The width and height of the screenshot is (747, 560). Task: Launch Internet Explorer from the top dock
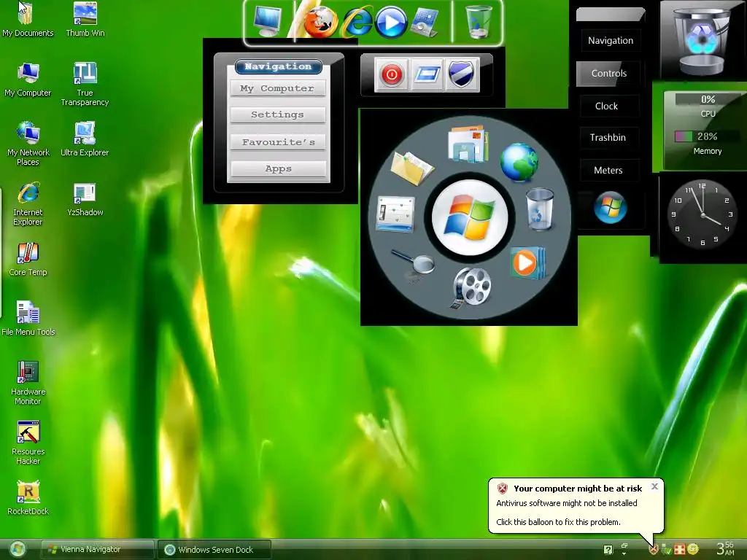pyautogui.click(x=357, y=22)
